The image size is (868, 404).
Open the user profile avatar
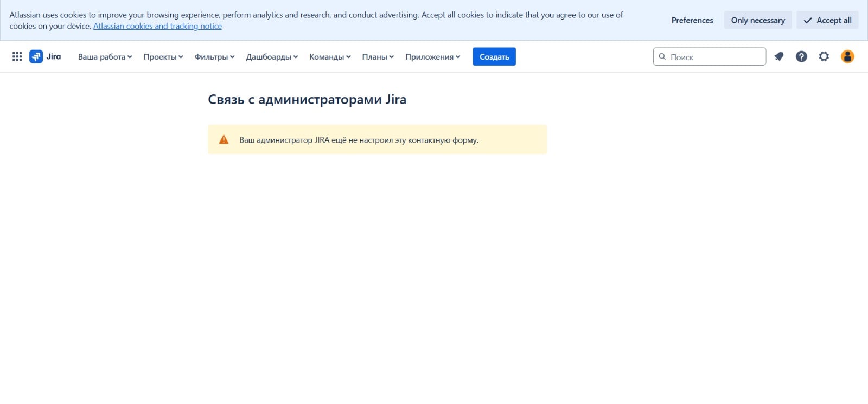pyautogui.click(x=847, y=56)
